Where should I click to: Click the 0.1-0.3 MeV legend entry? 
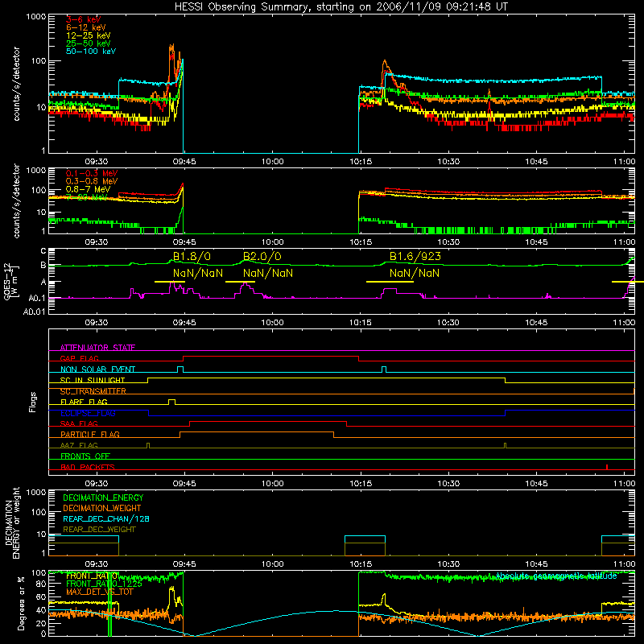[92, 173]
